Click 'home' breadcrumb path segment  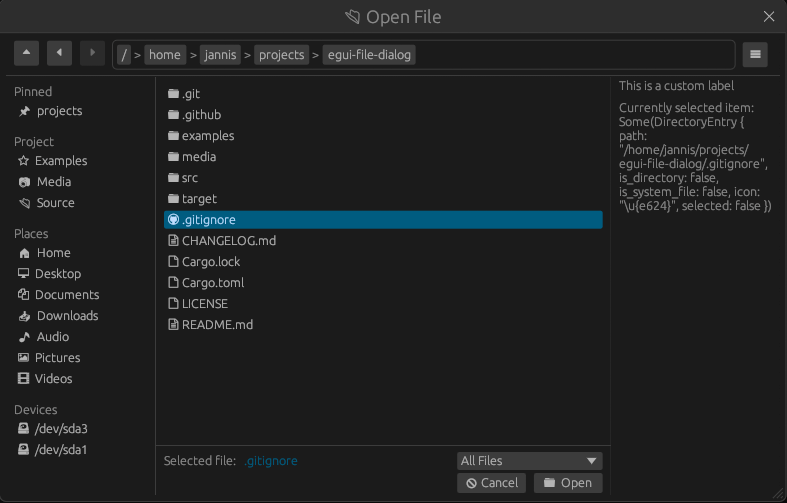point(165,55)
